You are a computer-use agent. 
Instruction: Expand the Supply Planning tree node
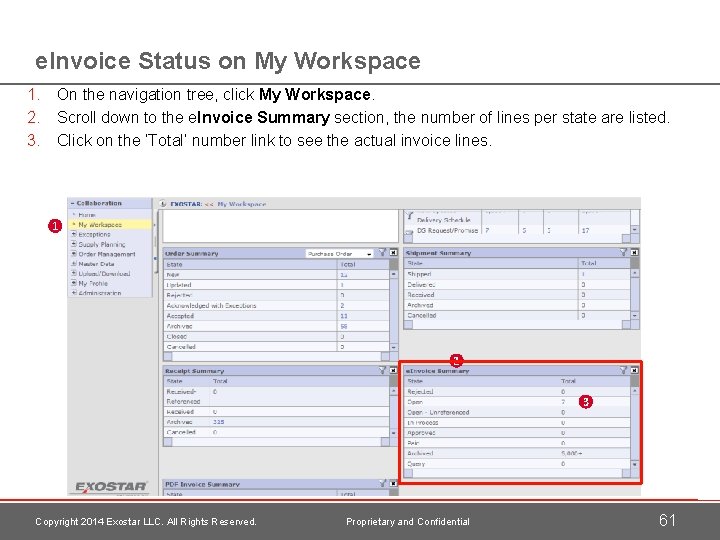coord(73,244)
